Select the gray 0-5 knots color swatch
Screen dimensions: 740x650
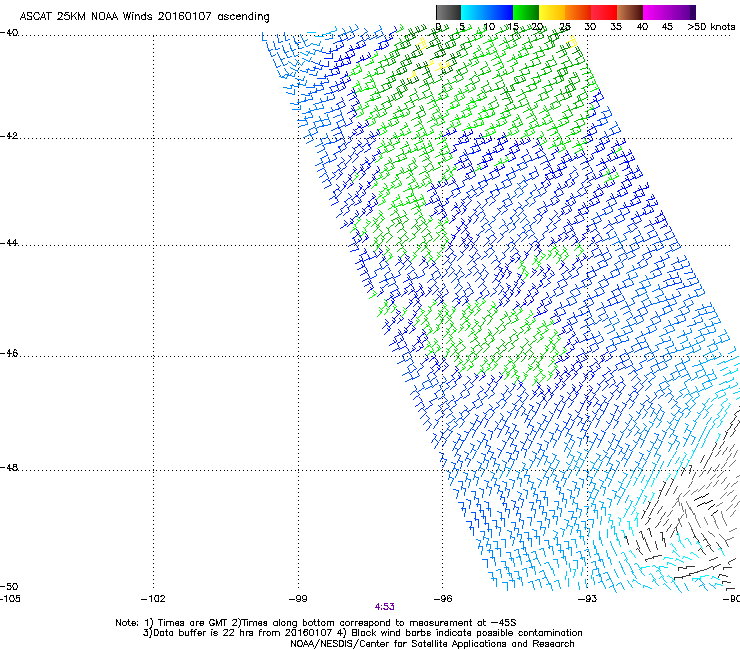coord(448,12)
